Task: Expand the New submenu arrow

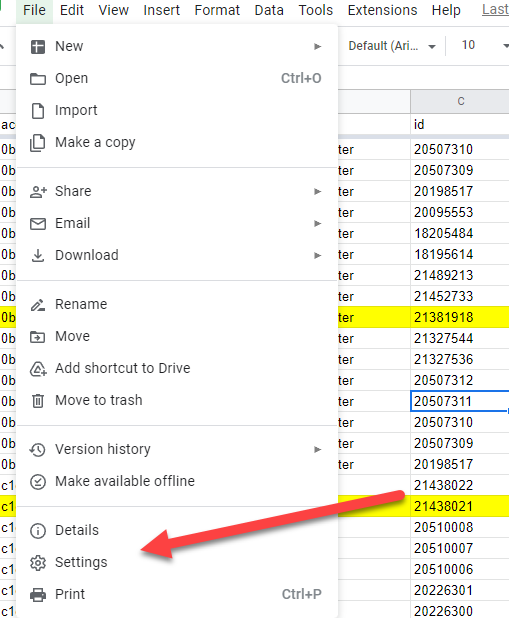Action: [317, 47]
